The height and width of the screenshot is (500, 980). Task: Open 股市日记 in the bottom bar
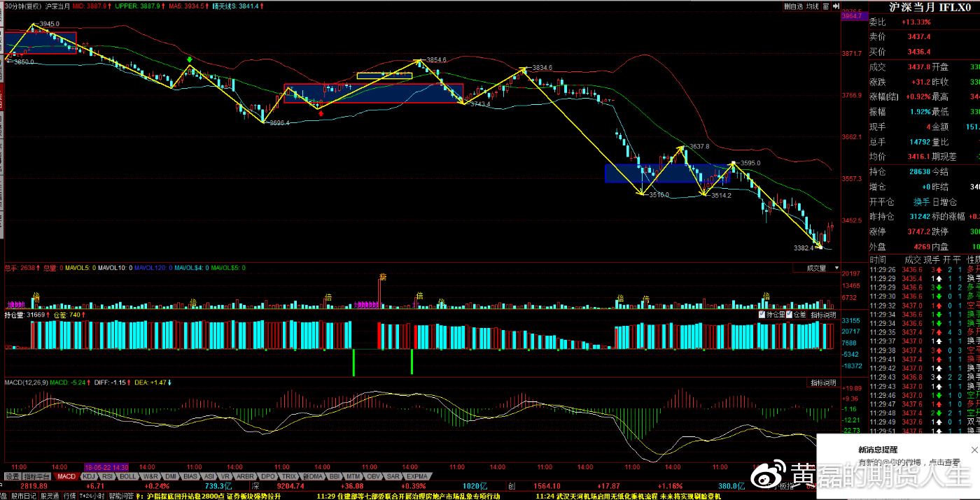tap(25, 496)
